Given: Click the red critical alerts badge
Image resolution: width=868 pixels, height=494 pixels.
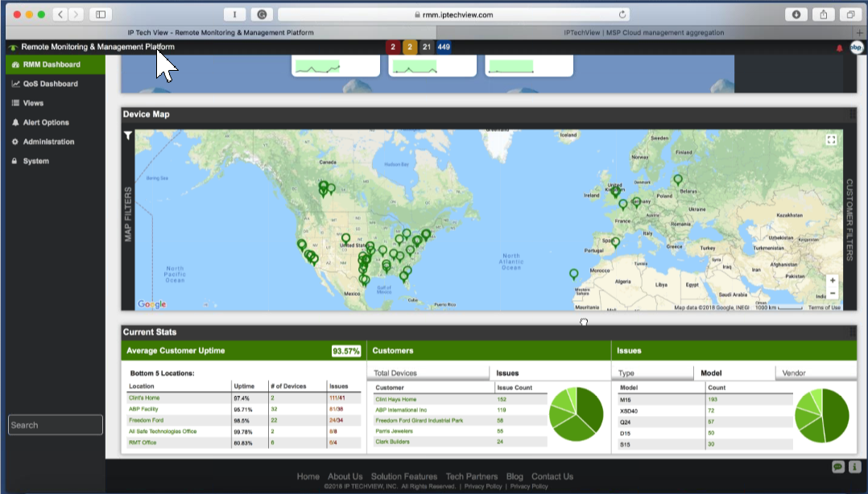Looking at the screenshot, I should coord(393,47).
